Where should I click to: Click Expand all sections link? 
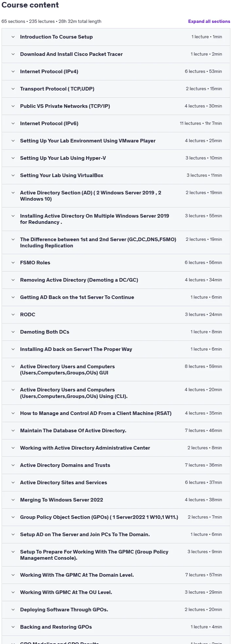click(x=209, y=21)
